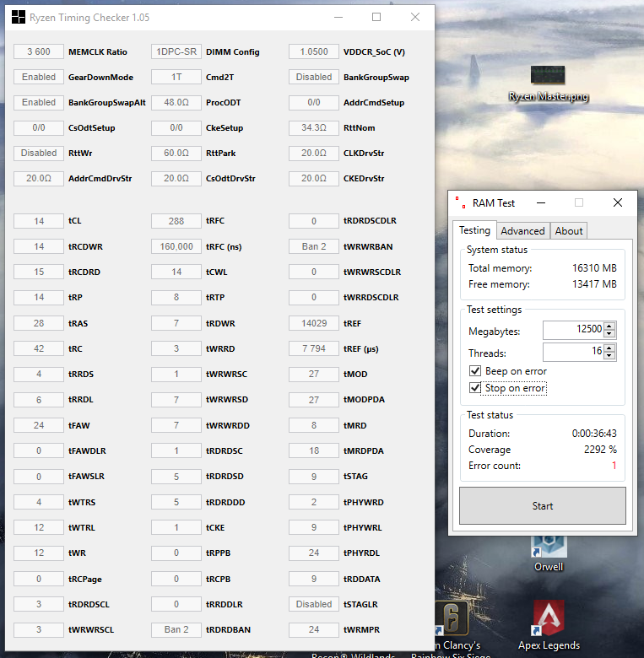Click the Coverage 2292 % value
Screen dimensions: 644x658
[600, 450]
